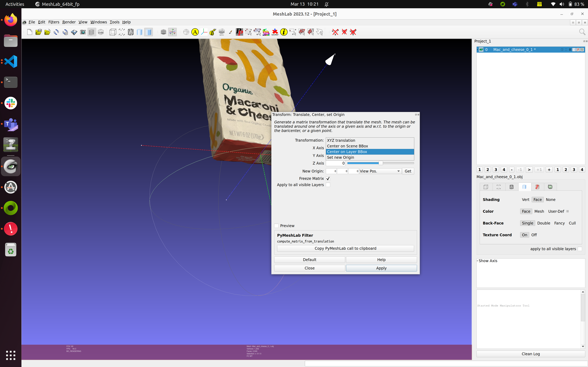588x367 pixels.
Task: Open the Z-painting brush tool
Action: tap(230, 32)
